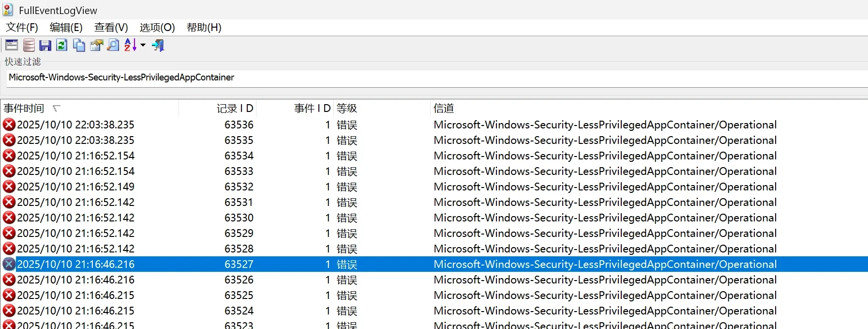Open the 帮助(H) menu

coord(204,28)
